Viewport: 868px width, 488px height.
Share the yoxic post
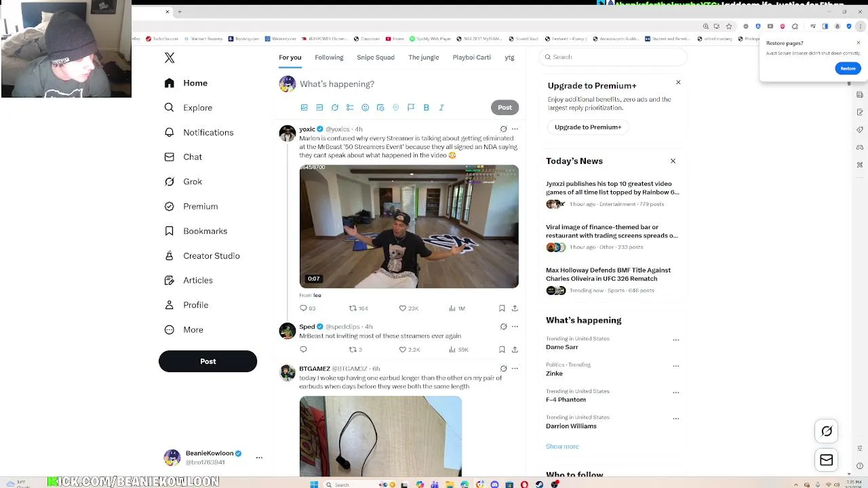coord(515,308)
